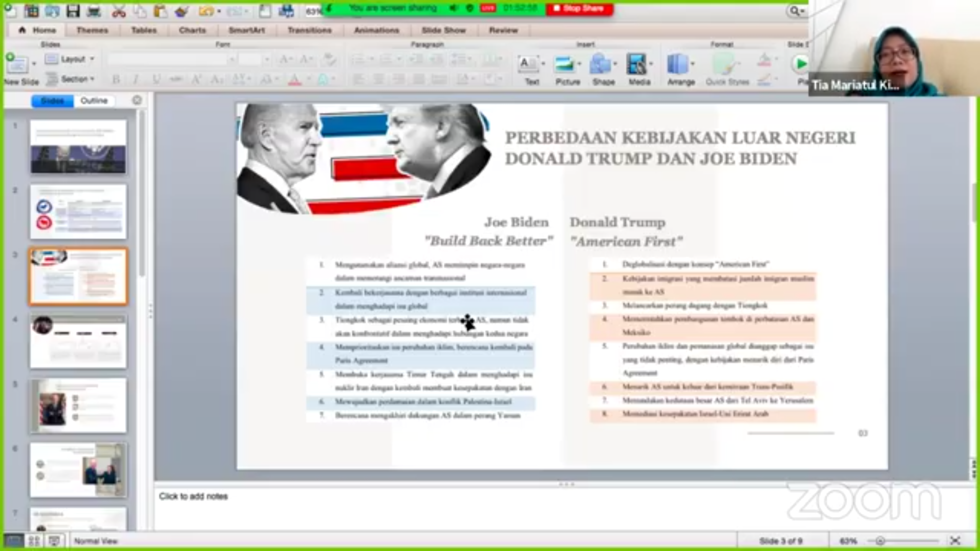This screenshot has width=980, height=551.
Task: Click the red Stop Share button
Action: click(x=580, y=8)
